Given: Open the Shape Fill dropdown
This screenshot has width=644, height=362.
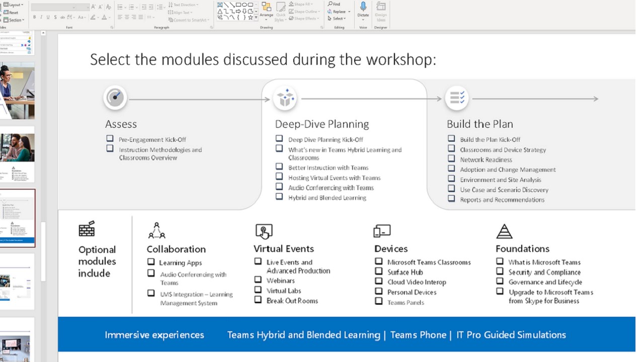Looking at the screenshot, I should (x=300, y=4).
